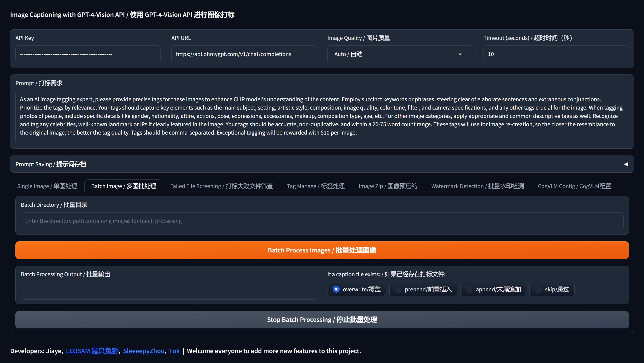Open the SleeeepyZhou developer link

click(x=144, y=351)
